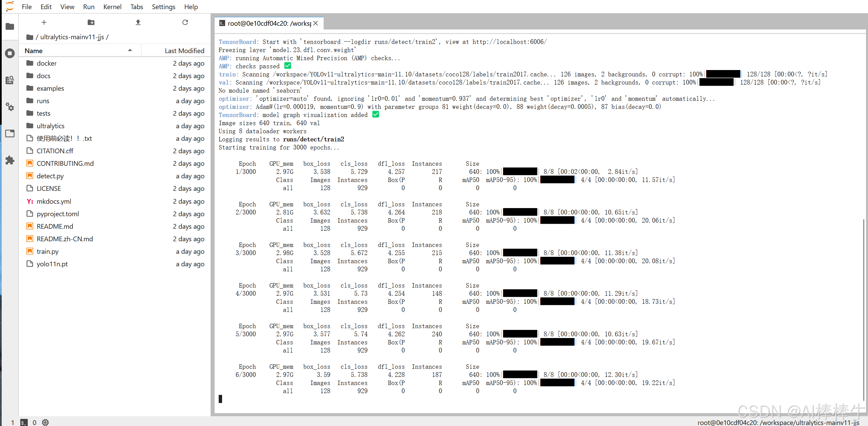Sort files by Last Modified column
868x426 pixels.
[185, 51]
